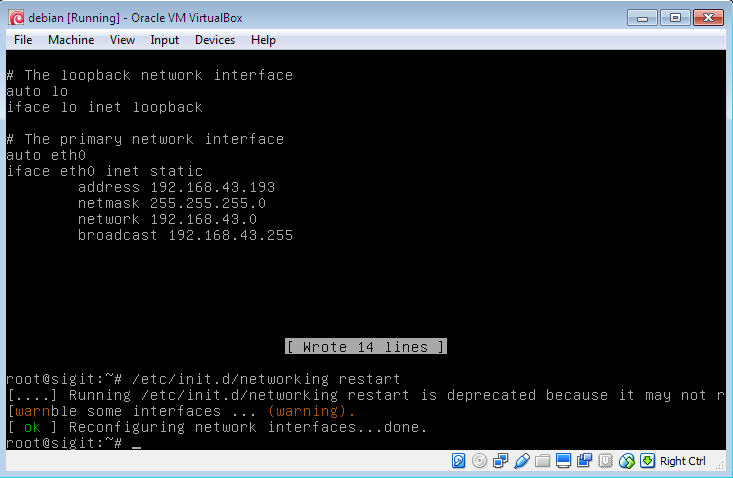Click '# The loopback network interface' comment
The height and width of the screenshot is (478, 733).
tap(150, 75)
